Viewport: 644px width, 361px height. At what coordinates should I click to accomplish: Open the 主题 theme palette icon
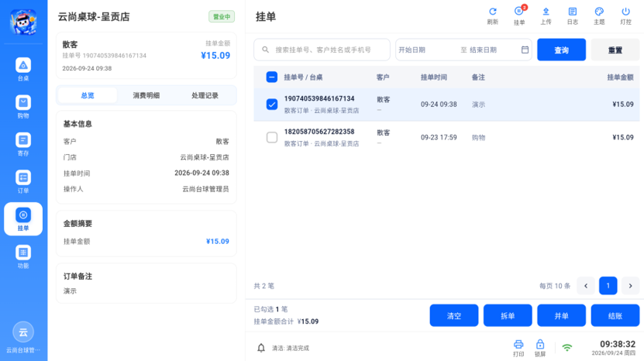[599, 16]
